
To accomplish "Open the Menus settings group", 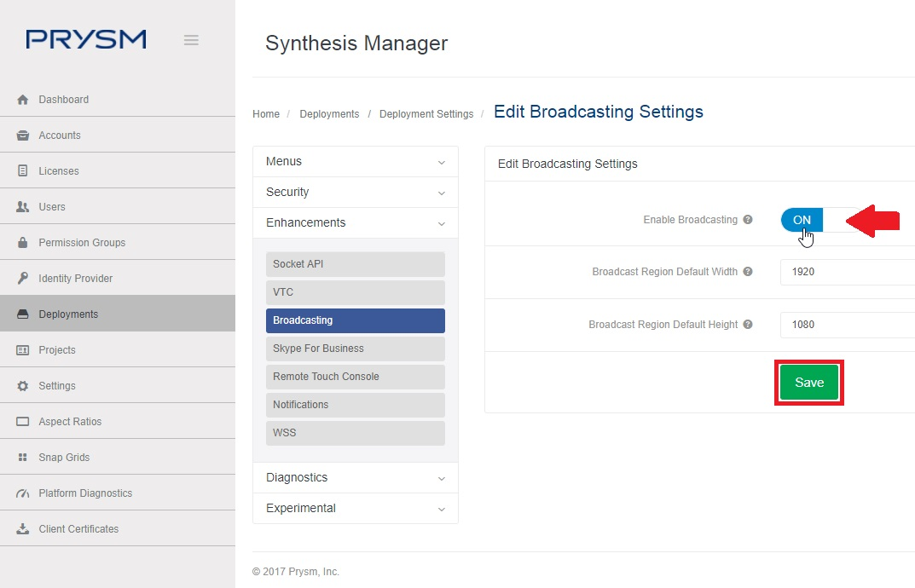I will click(x=356, y=162).
